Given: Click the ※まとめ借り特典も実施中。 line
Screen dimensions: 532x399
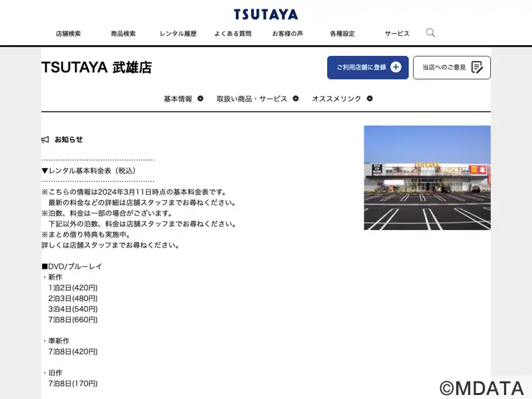Looking at the screenshot, I should click(x=86, y=235).
